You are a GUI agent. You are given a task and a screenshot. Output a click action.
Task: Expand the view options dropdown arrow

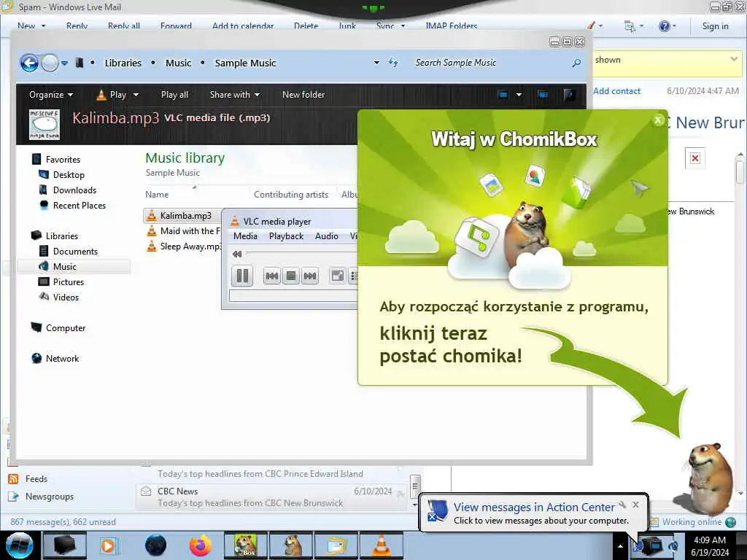point(519,95)
